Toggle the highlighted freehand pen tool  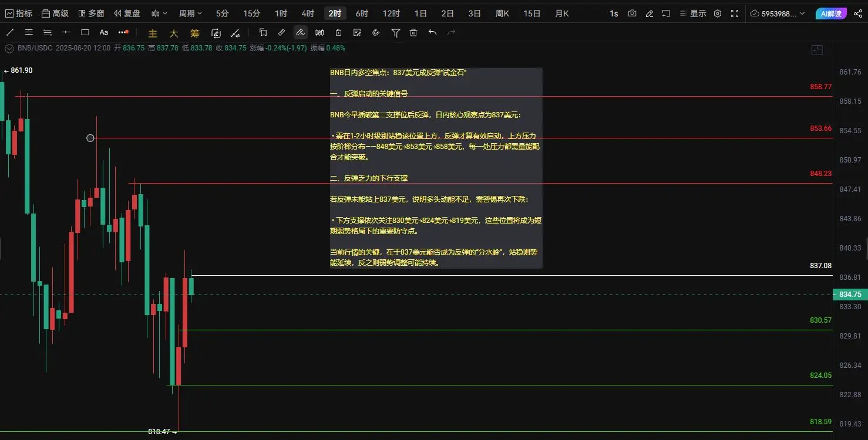300,32
